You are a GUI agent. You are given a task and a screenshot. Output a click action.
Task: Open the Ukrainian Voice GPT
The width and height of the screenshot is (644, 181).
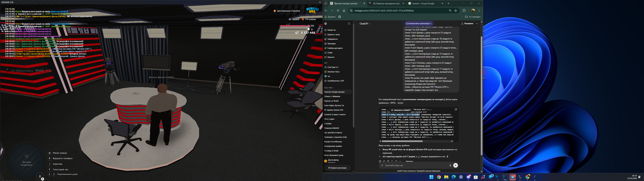pyautogui.click(x=338, y=71)
